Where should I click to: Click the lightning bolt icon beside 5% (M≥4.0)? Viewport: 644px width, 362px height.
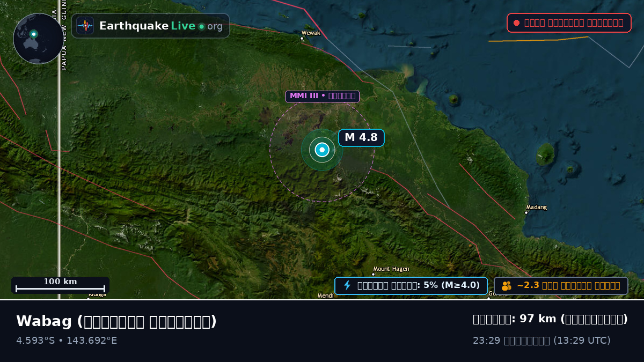[x=347, y=285]
